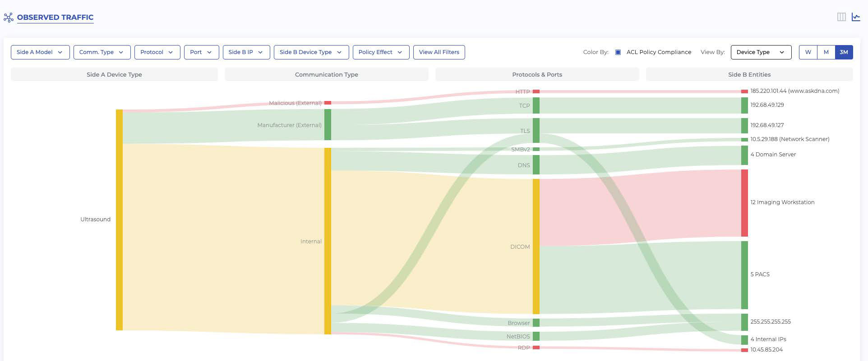
Task: Open the Side A Model filter dropdown
Action: [x=40, y=52]
